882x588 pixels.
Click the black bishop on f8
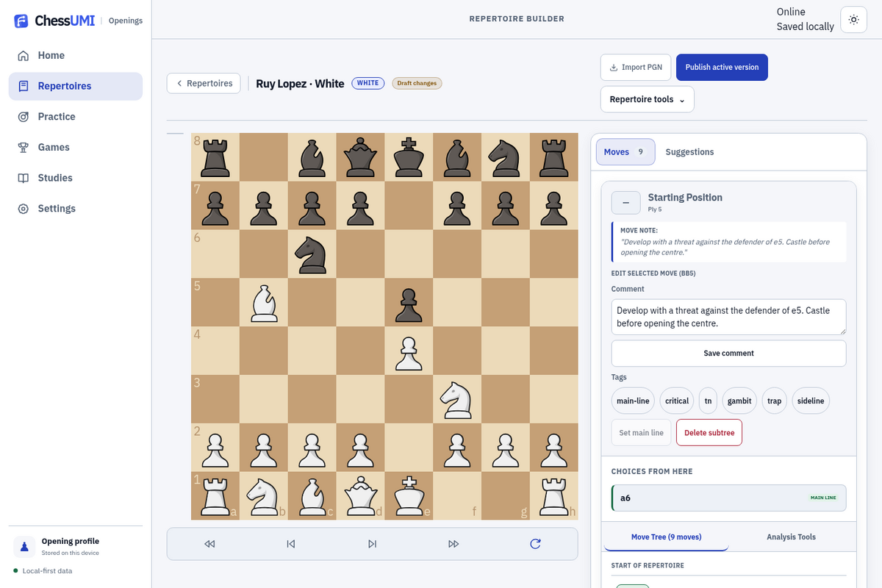(x=456, y=157)
